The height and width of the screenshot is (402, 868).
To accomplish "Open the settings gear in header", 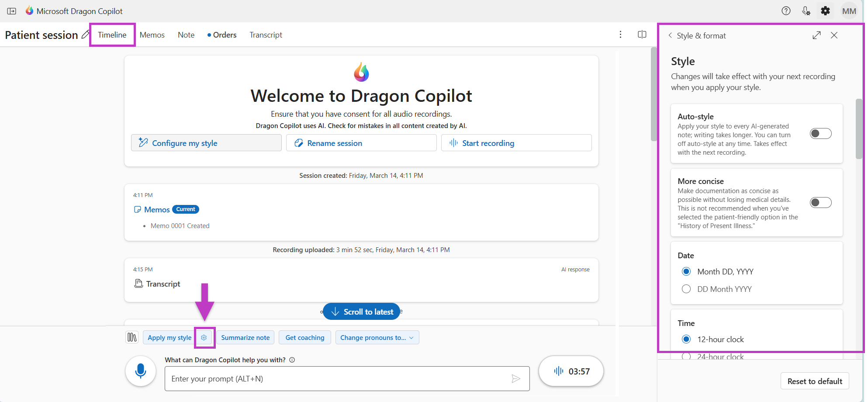I will [x=825, y=11].
